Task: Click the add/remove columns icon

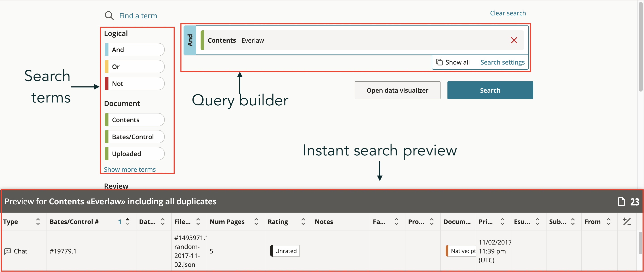Action: pos(627,221)
